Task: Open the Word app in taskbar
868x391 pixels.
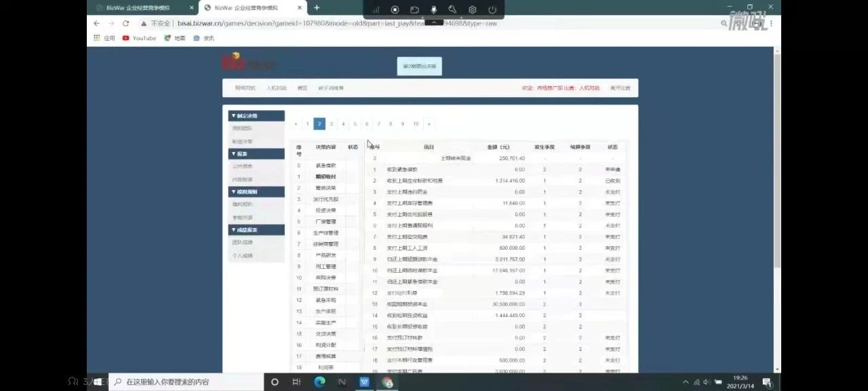Action: [364, 382]
